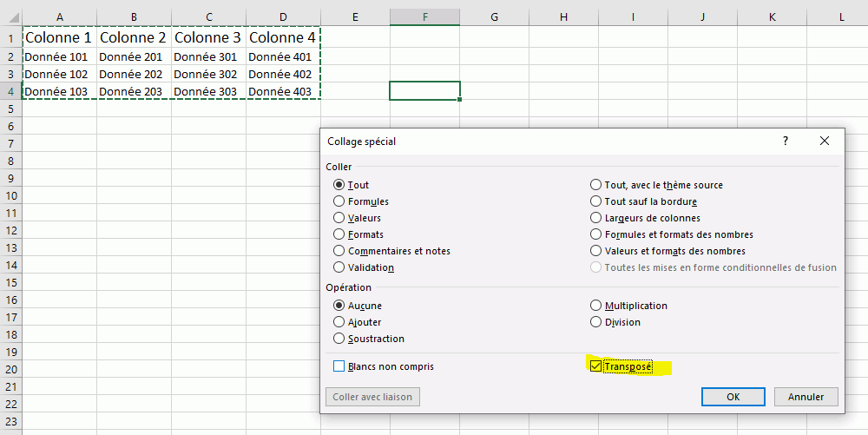Viewport: 868px width, 435px height.
Task: Click the help question mark icon
Action: pos(786,141)
